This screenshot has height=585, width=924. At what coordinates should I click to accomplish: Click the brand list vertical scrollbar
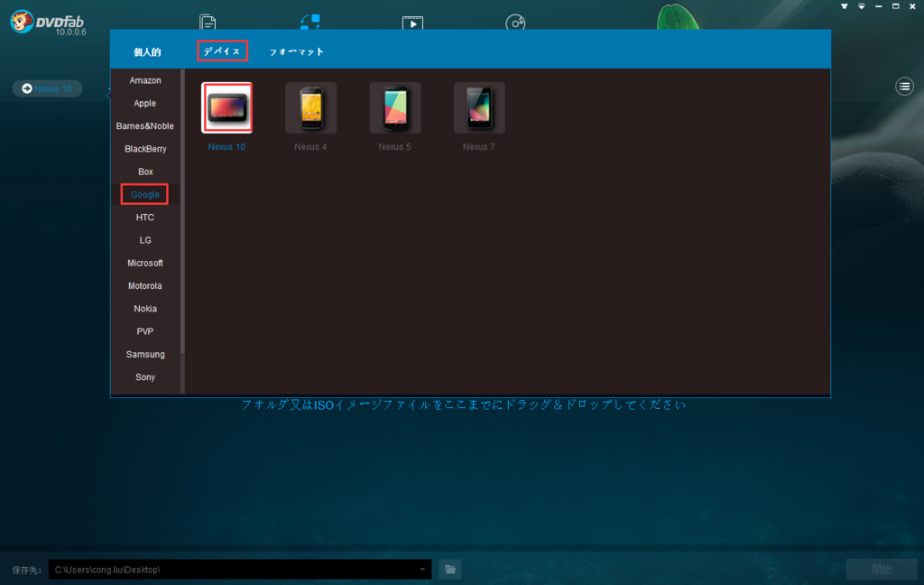coord(182,211)
